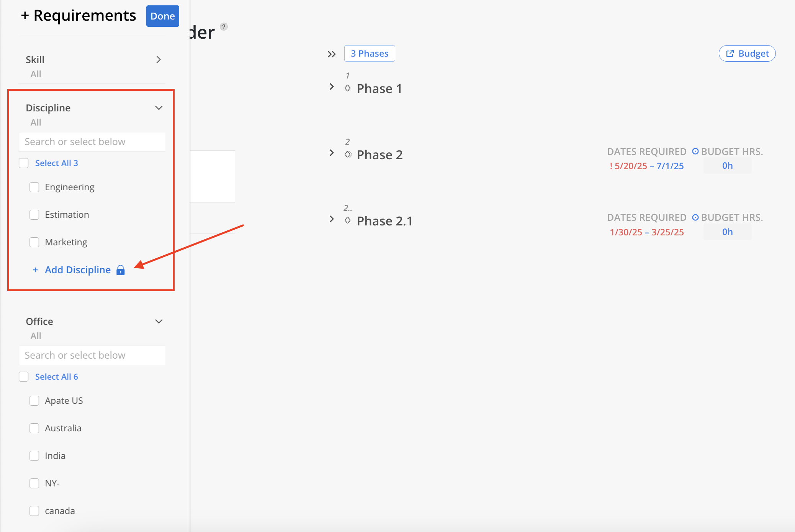Click the Phase 2 budget hours 0h value
Viewport: 795px width, 532px height.
(x=727, y=166)
